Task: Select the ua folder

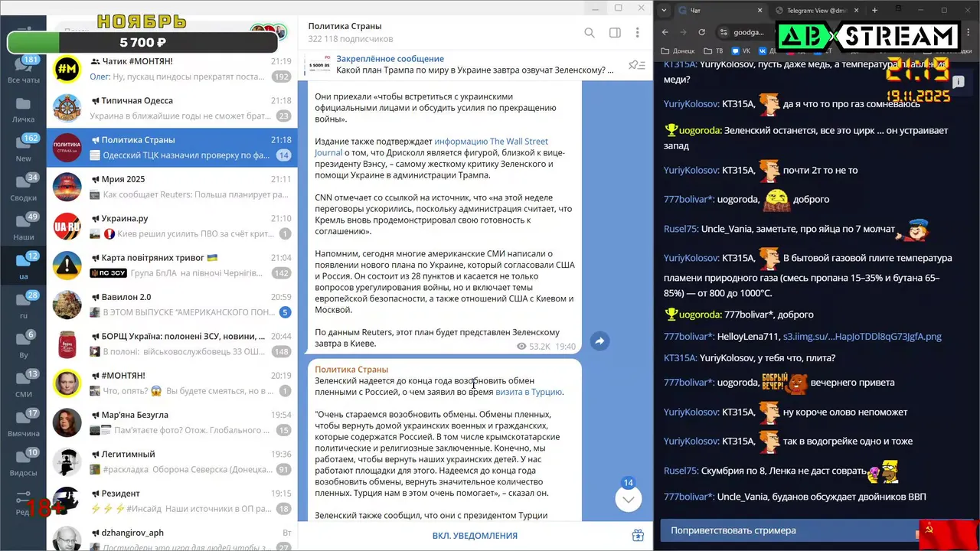Action: click(24, 266)
